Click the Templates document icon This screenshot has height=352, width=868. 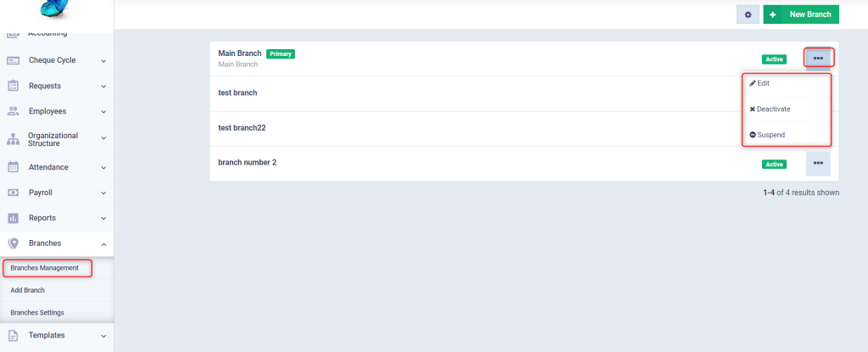click(14, 335)
